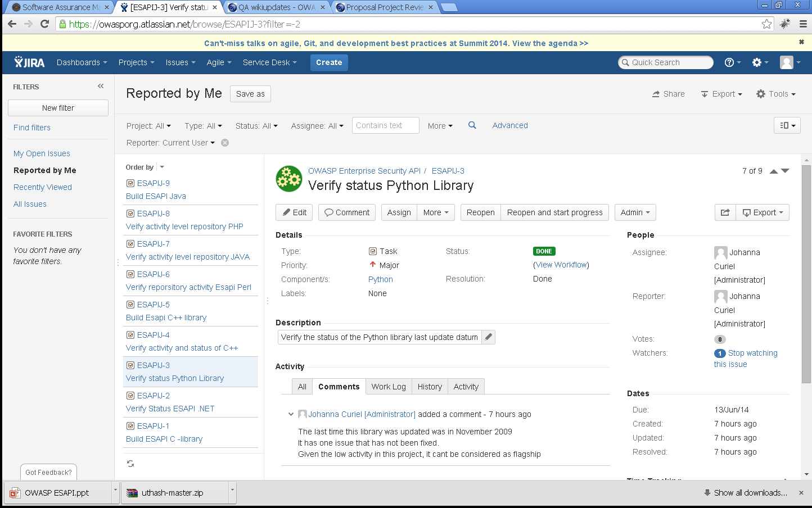Screen dimensions: 812x508
Task: Toggle Stop watching this issue
Action: [x=752, y=353]
